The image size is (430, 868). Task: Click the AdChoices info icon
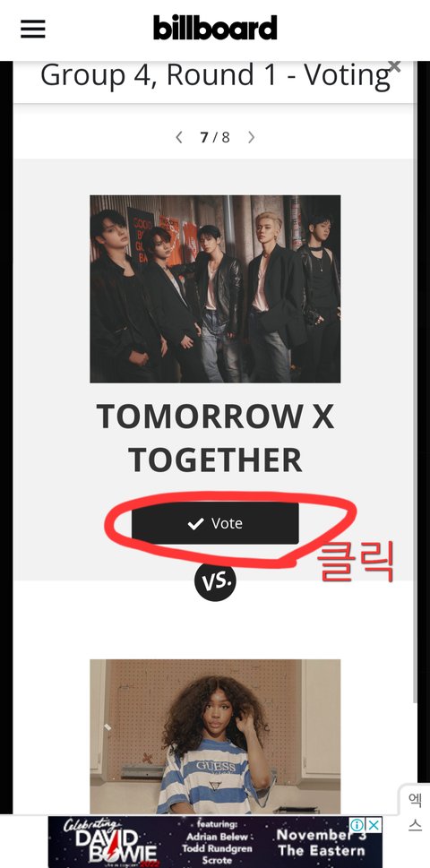coord(357,825)
